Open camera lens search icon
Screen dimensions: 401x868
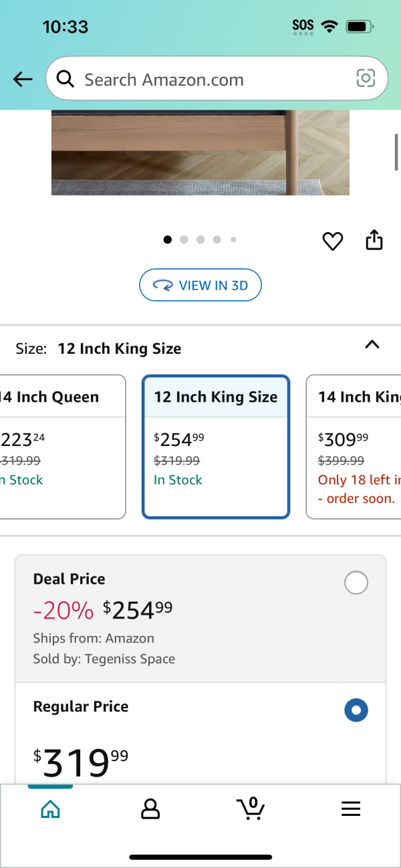pyautogui.click(x=366, y=79)
